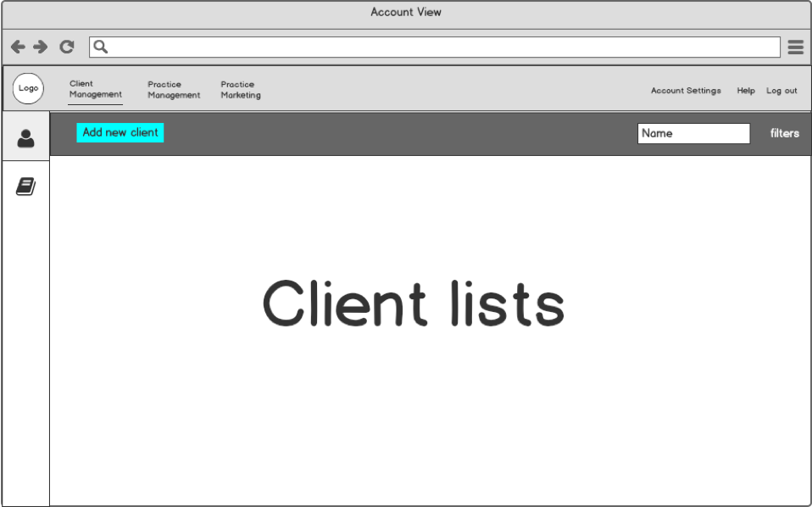The height and width of the screenshot is (507, 812).
Task: Switch to the Practice Management tab
Action: click(x=174, y=90)
